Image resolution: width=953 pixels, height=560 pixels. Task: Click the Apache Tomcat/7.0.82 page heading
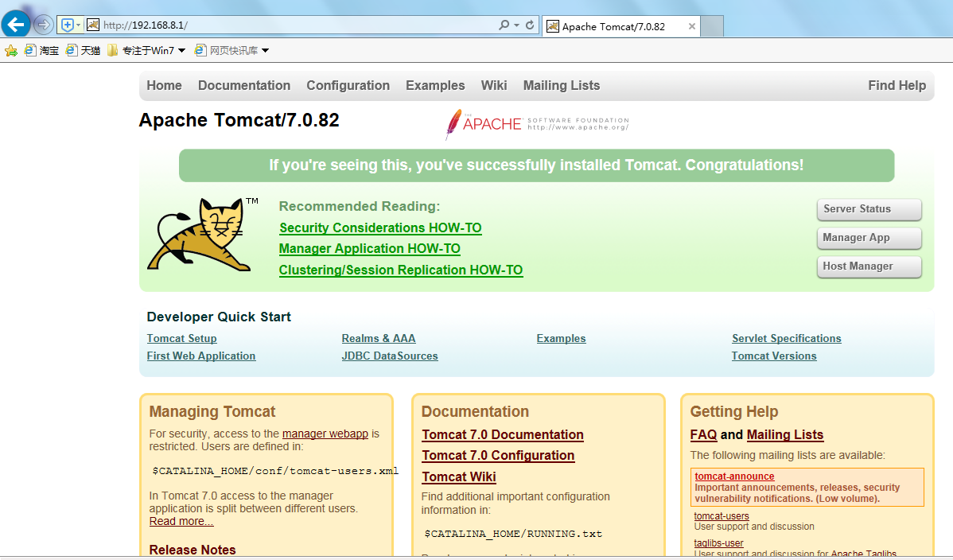[239, 120]
